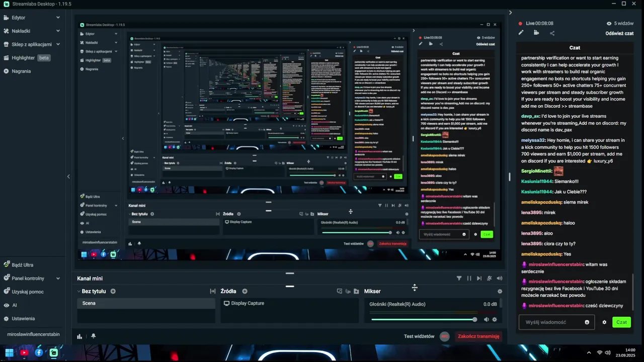
Task: Open Mikser advanced settings gear
Action: [500, 291]
